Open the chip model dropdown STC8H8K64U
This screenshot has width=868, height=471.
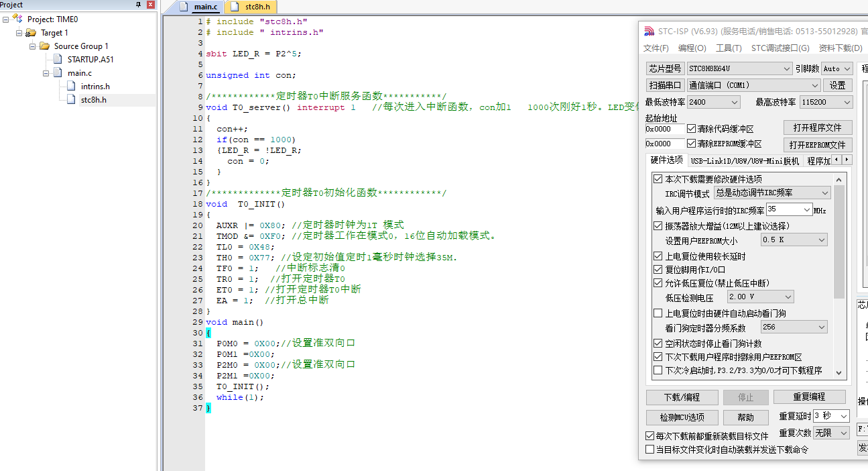click(x=739, y=68)
